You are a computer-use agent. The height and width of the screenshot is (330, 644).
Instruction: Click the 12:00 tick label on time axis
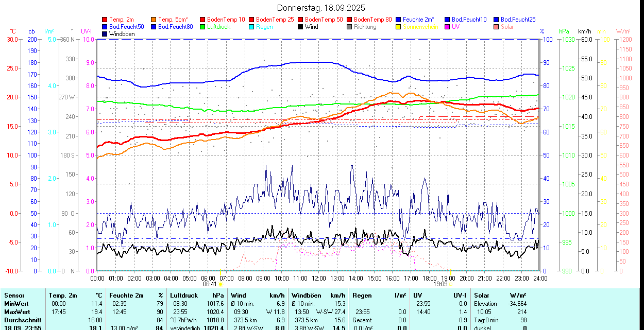[318, 278]
